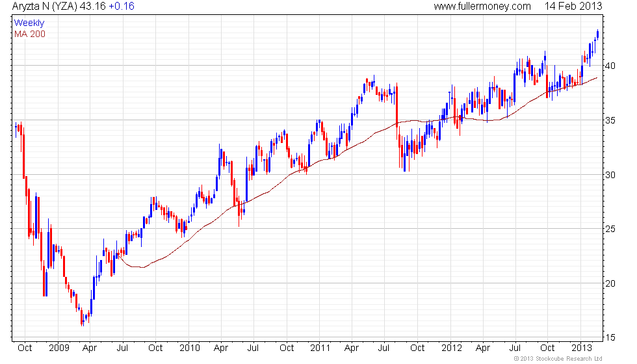
Task: Click the 43.16 last price value
Action: pyautogui.click(x=92, y=6)
